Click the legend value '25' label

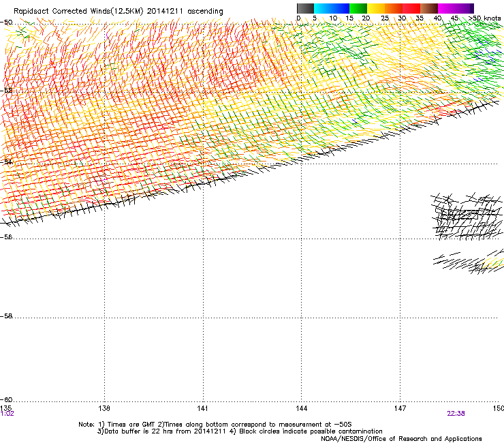point(385,18)
